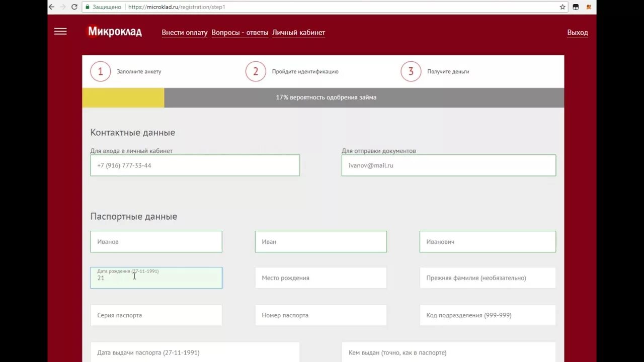Open the hamburger menu on the Микроклад site
644x362 pixels.
(x=60, y=31)
